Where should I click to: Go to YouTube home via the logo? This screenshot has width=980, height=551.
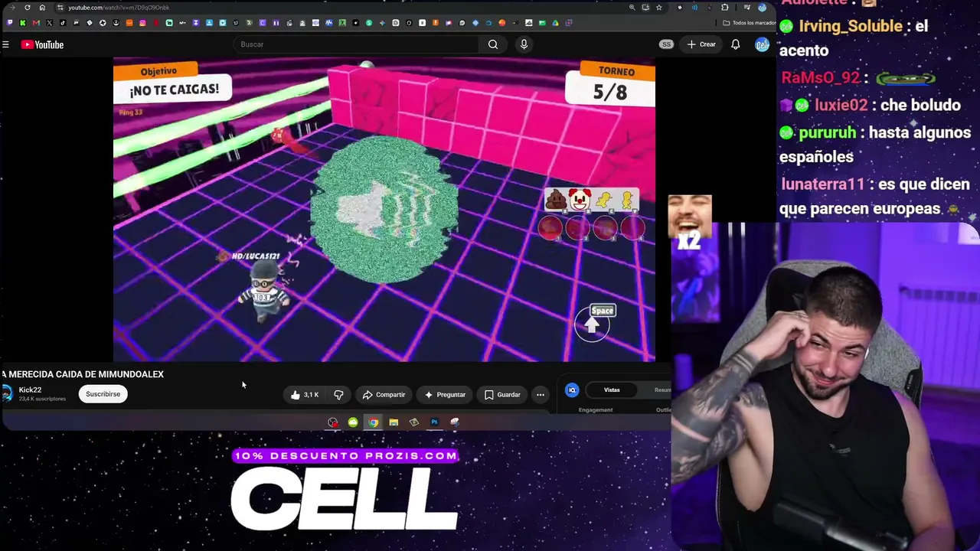pyautogui.click(x=42, y=44)
